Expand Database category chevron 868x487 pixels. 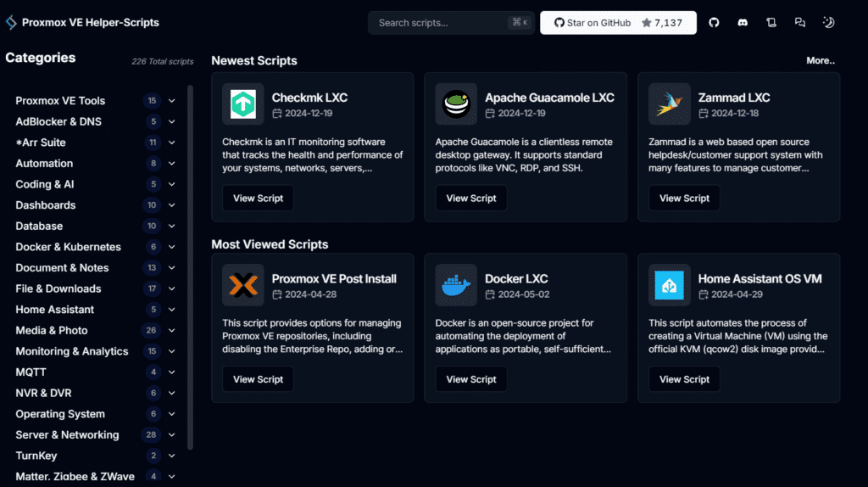tap(171, 226)
